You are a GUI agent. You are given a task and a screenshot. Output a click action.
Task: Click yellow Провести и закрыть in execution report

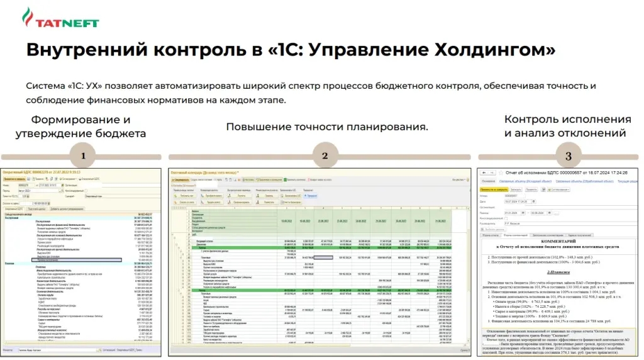click(x=494, y=189)
